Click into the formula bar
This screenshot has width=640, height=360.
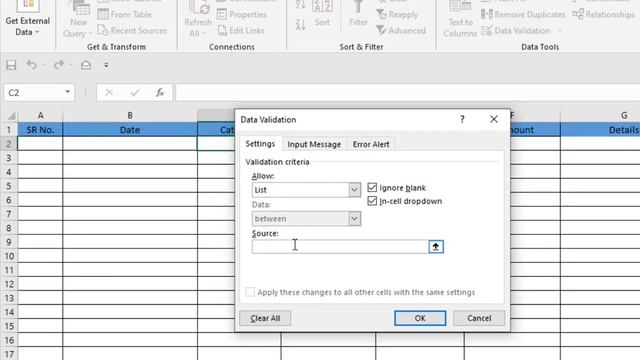pos(407,93)
